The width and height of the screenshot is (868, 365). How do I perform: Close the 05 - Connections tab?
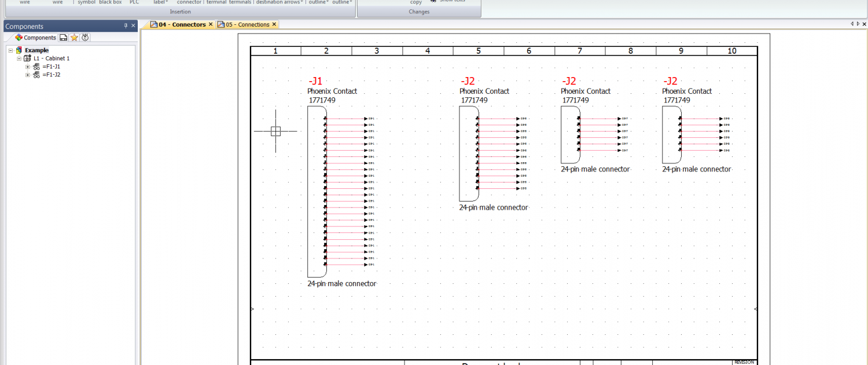click(274, 24)
